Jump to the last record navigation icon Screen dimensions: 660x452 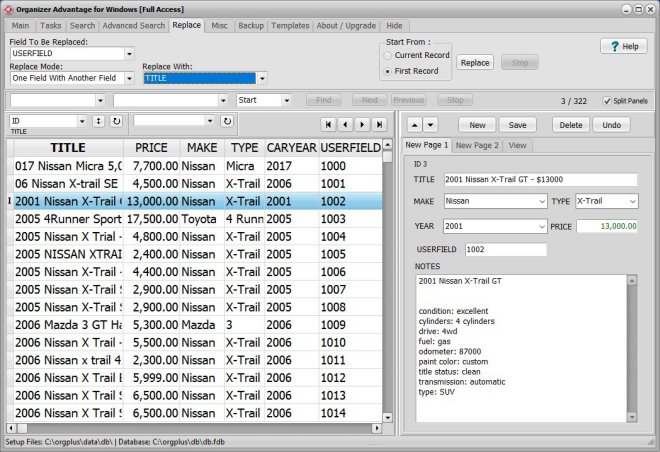pyautogui.click(x=379, y=124)
